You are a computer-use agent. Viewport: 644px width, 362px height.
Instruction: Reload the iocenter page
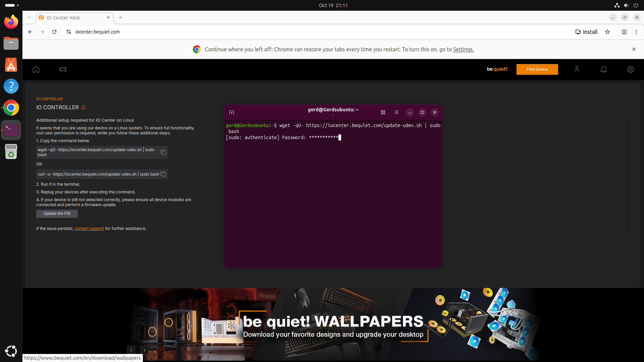pos(54,32)
